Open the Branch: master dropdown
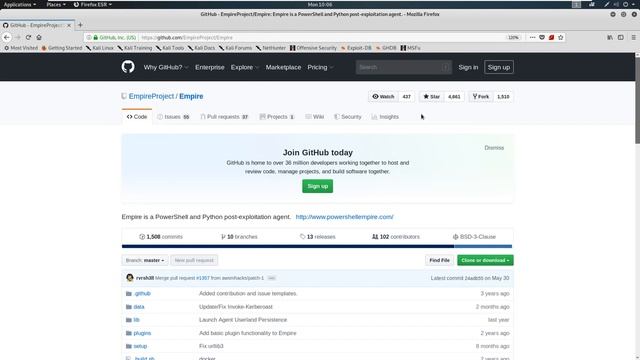The height and width of the screenshot is (360, 640). 145,260
